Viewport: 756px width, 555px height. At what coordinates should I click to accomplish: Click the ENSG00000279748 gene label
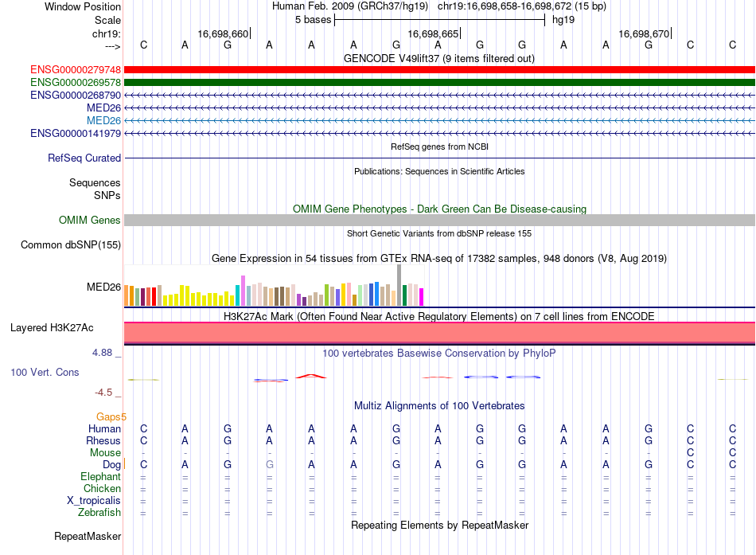pos(76,70)
